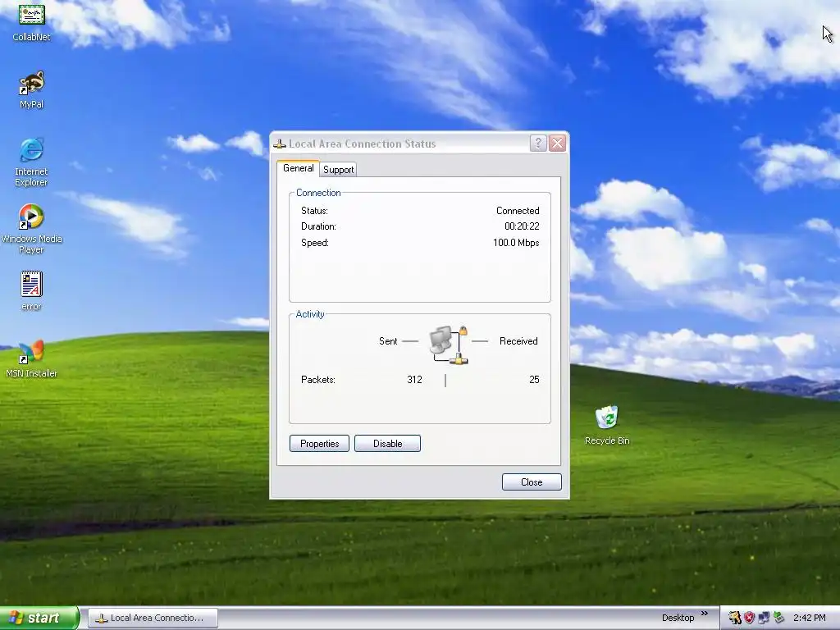
Task: Click the safely remove hardware tray icon
Action: pos(778,618)
